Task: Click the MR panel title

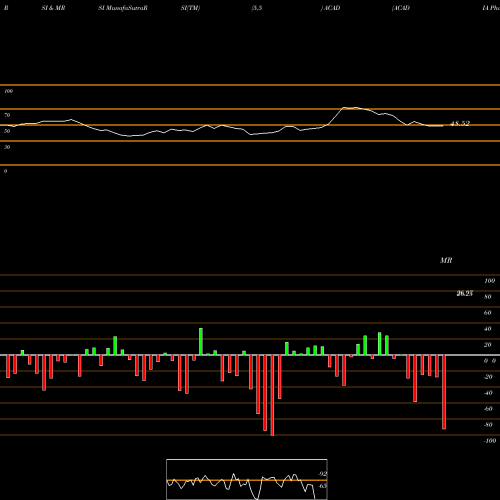Action: [446, 260]
